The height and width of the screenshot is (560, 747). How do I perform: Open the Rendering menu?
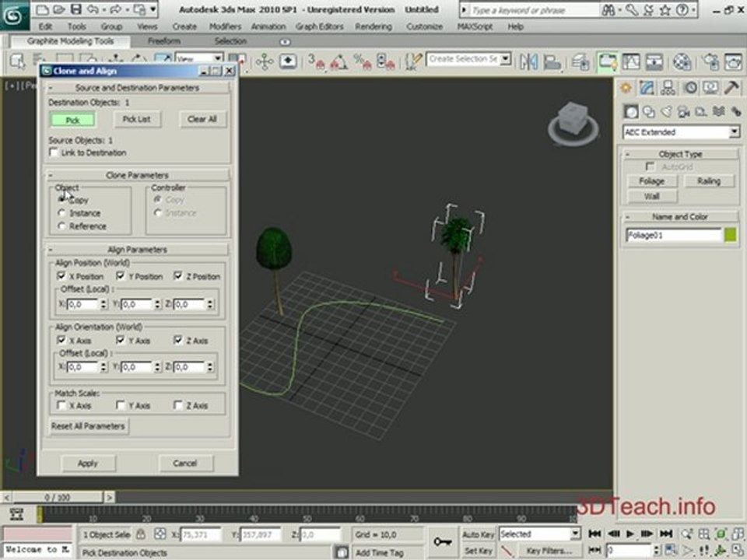pyautogui.click(x=373, y=26)
